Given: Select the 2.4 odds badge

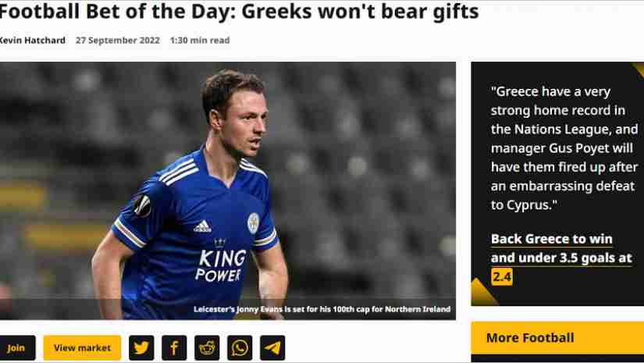Looking at the screenshot, I should click(x=502, y=276).
